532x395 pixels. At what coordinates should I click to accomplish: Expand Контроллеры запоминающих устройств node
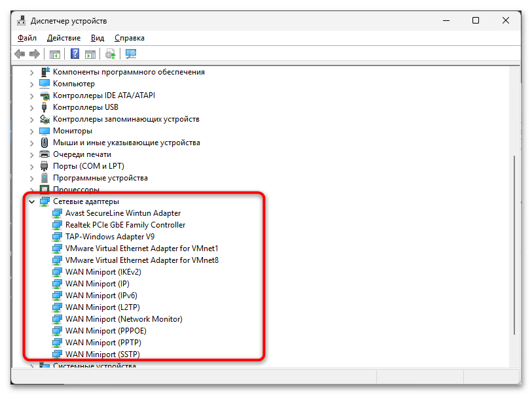point(31,120)
